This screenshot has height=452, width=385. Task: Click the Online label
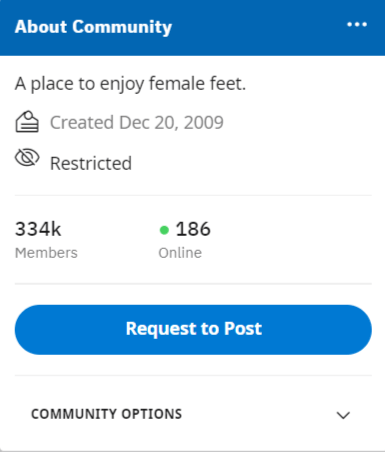(180, 253)
